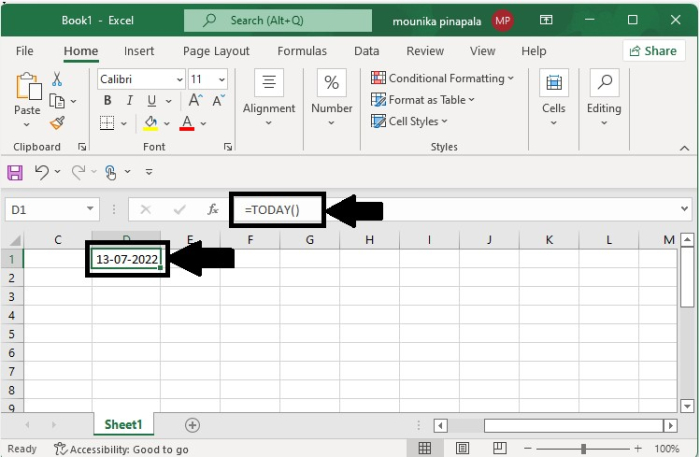The width and height of the screenshot is (700, 457).
Task: Cancel formula entry X icon
Action: point(146,209)
